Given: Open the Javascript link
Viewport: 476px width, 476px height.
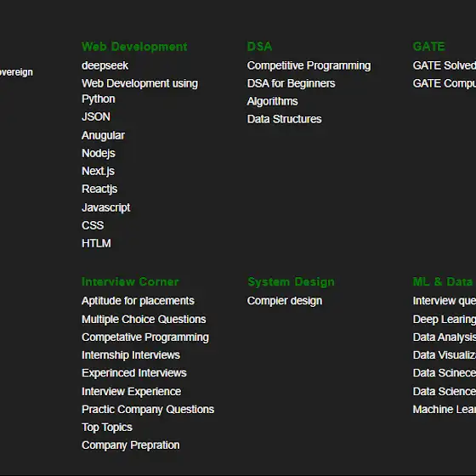Looking at the screenshot, I should pyautogui.click(x=105, y=207).
